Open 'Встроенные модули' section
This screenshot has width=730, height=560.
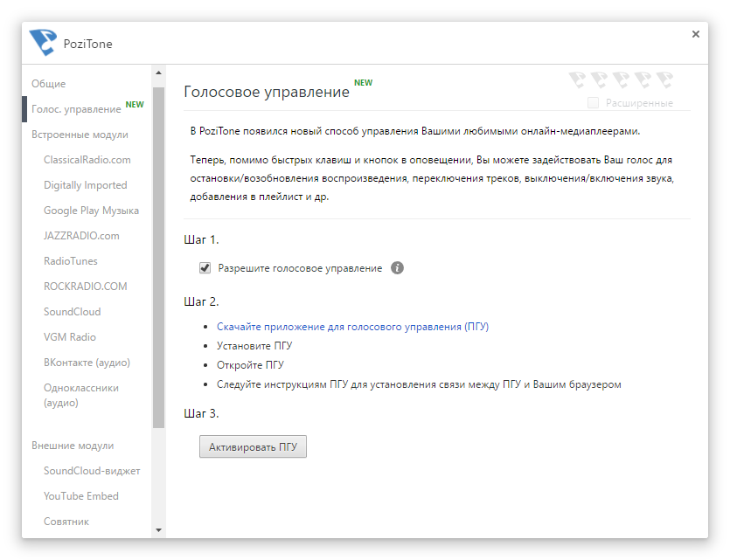coord(80,135)
